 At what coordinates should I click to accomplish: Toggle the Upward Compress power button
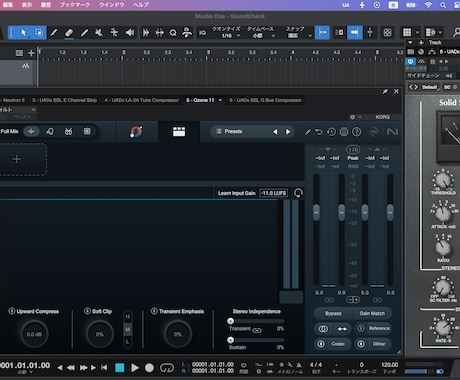point(12,311)
